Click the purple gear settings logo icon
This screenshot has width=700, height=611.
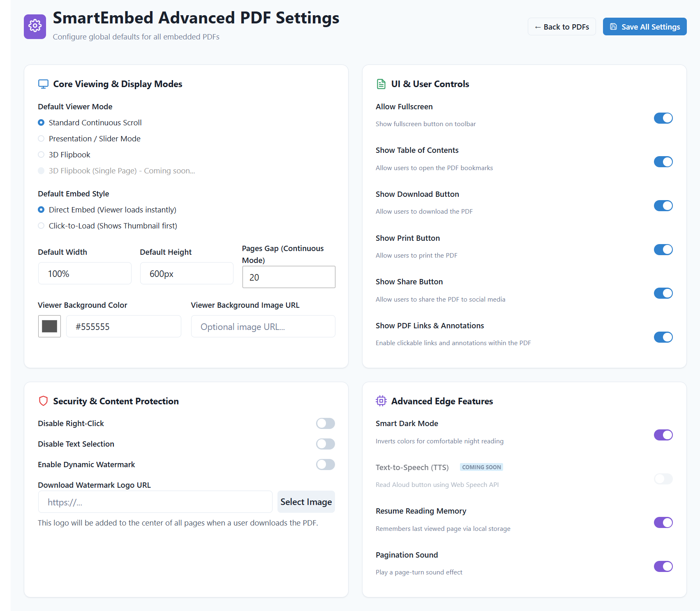tap(35, 27)
